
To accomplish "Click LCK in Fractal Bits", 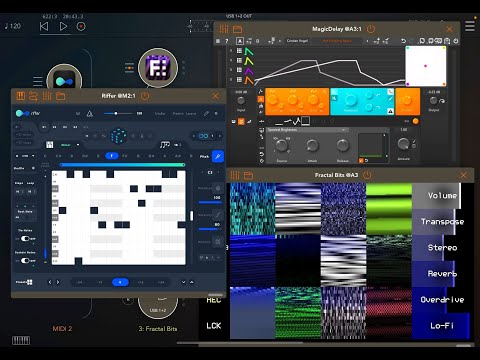I will pyautogui.click(x=214, y=326).
